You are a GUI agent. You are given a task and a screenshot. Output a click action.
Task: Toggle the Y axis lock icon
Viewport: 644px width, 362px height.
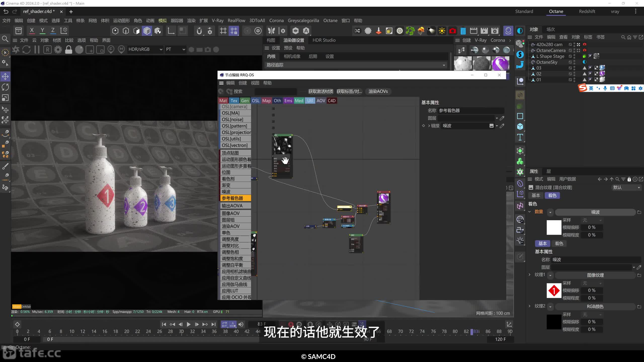pos(42,31)
